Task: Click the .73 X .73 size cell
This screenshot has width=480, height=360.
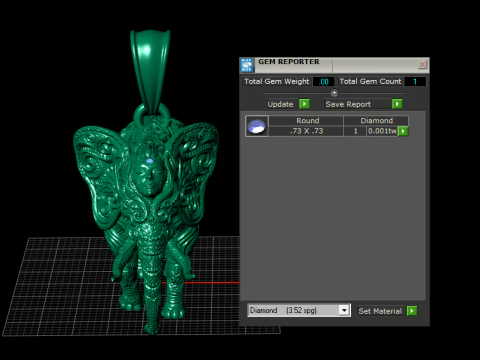Action: click(x=306, y=131)
